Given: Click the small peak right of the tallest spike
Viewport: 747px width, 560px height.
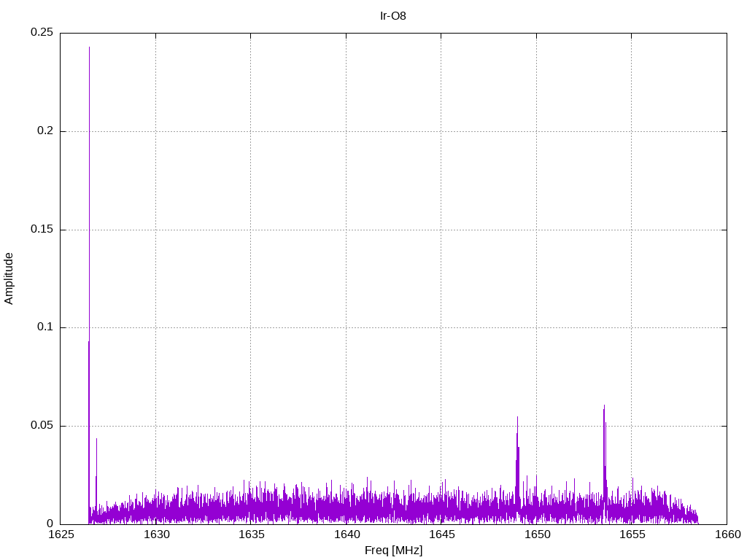Looking at the screenshot, I should [x=96, y=439].
